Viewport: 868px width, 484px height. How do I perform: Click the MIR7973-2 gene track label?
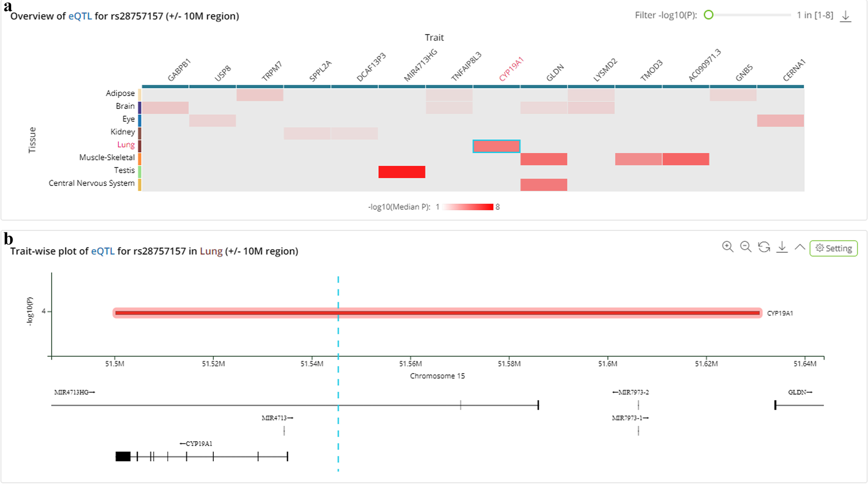click(x=630, y=392)
